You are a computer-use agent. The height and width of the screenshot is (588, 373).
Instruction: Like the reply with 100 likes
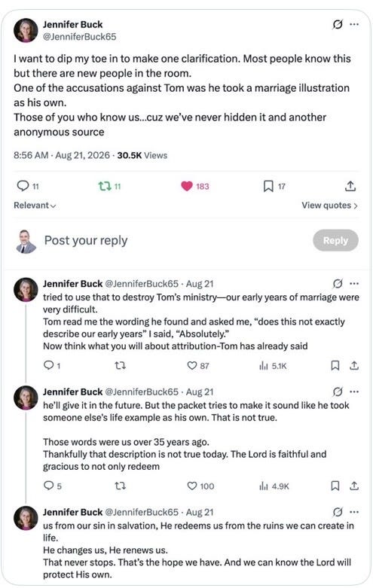tap(191, 486)
